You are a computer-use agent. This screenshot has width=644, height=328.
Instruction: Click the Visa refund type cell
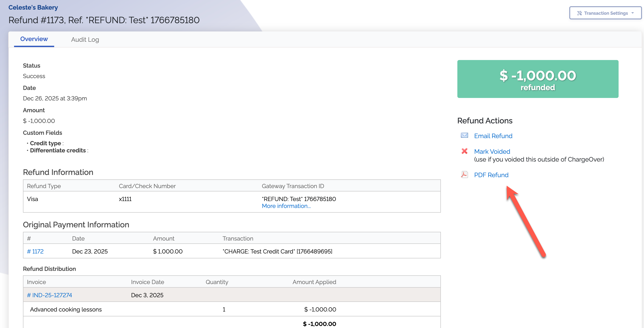(33, 199)
